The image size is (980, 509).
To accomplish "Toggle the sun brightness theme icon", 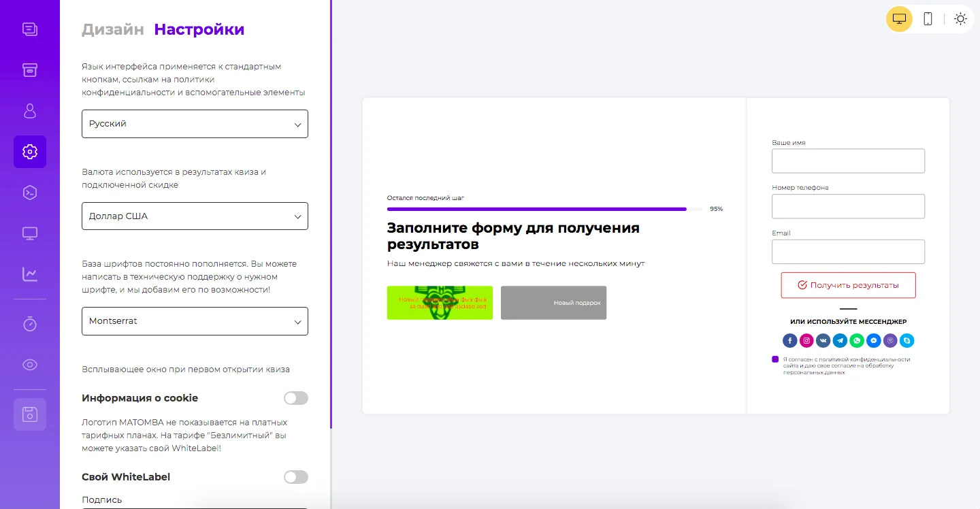I will click(960, 19).
